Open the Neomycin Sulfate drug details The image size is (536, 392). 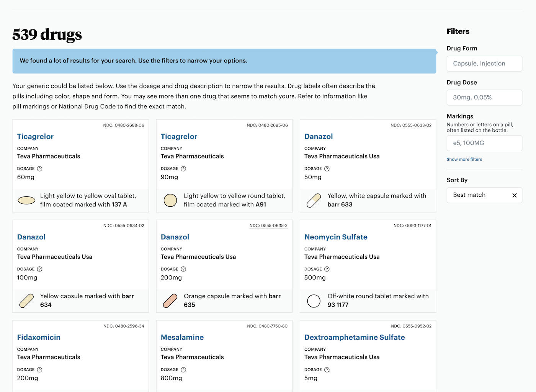tap(336, 237)
